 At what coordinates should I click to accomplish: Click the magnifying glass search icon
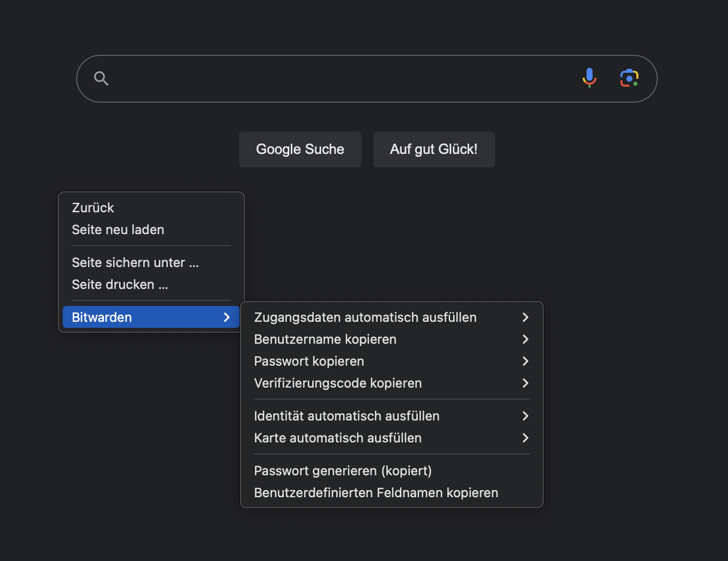click(101, 79)
